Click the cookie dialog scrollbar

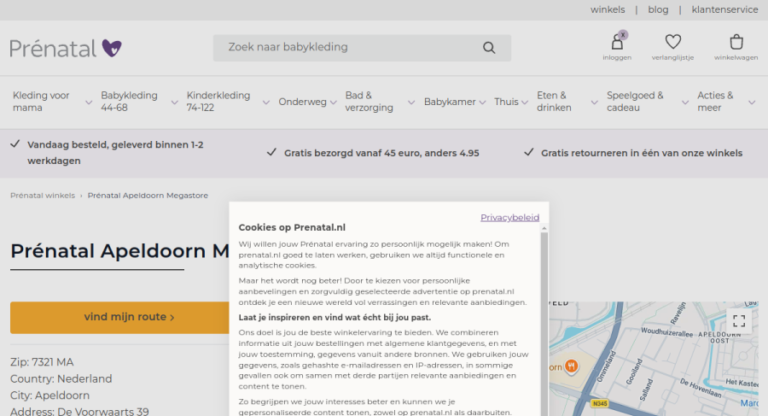(544, 323)
